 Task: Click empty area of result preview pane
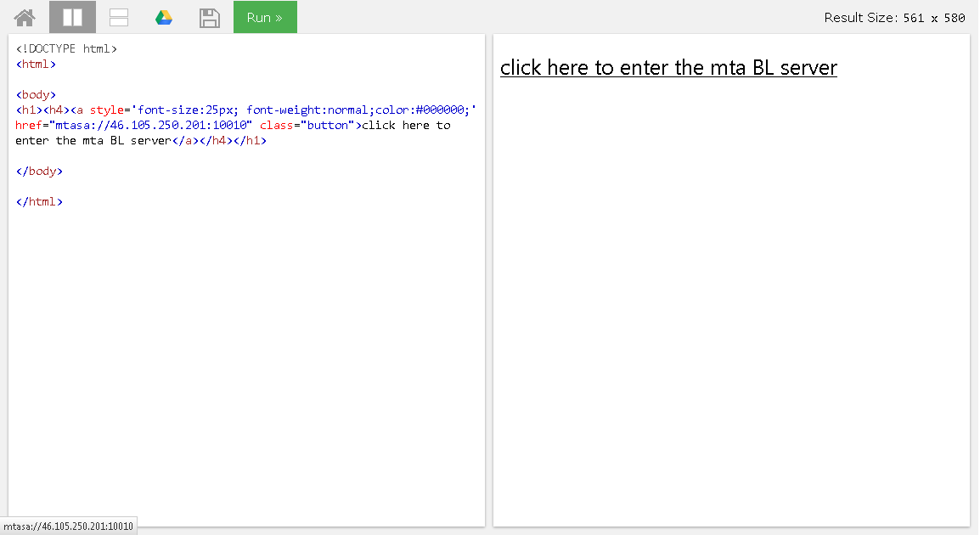point(730,297)
